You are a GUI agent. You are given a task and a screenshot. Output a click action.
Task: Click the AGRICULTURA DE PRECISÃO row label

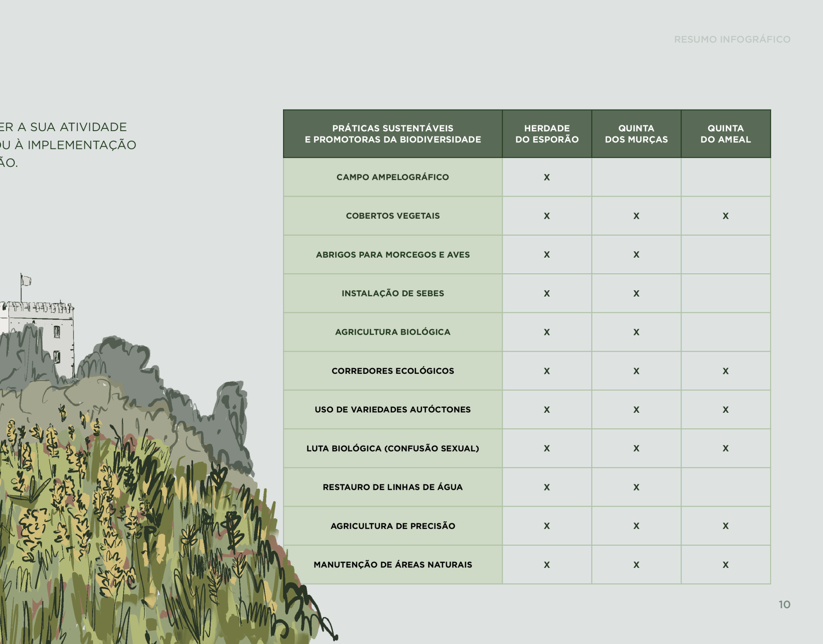pyautogui.click(x=393, y=526)
